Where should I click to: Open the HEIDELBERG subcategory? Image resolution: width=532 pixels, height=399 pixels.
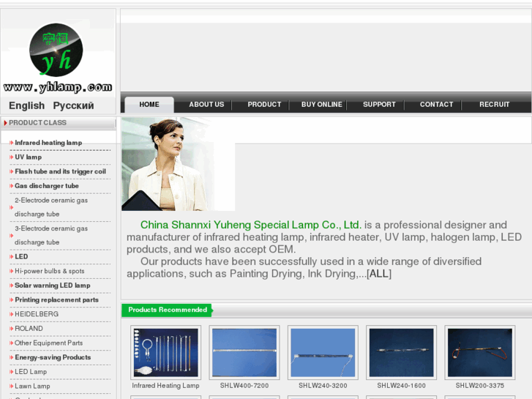pyautogui.click(x=37, y=314)
